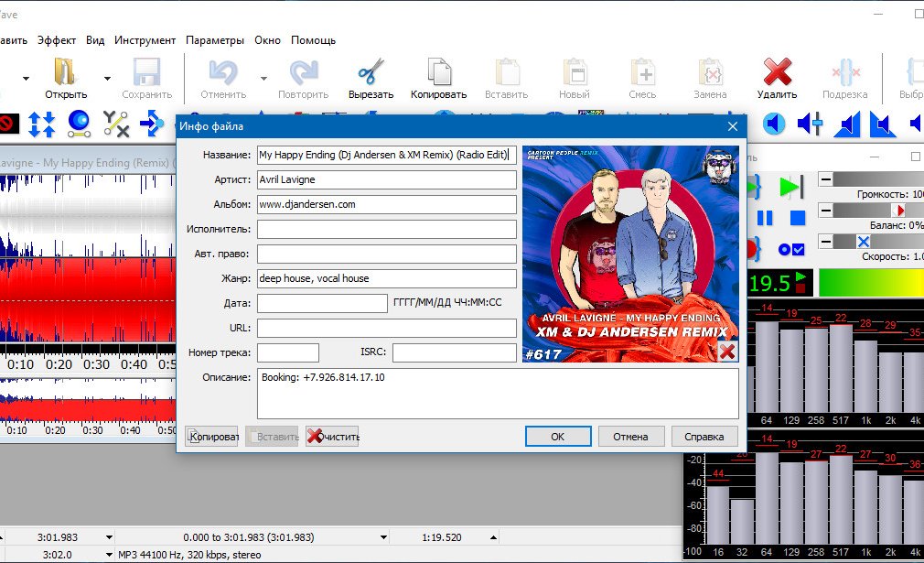
Task: Close the Инфо файла dialog
Action: [733, 126]
